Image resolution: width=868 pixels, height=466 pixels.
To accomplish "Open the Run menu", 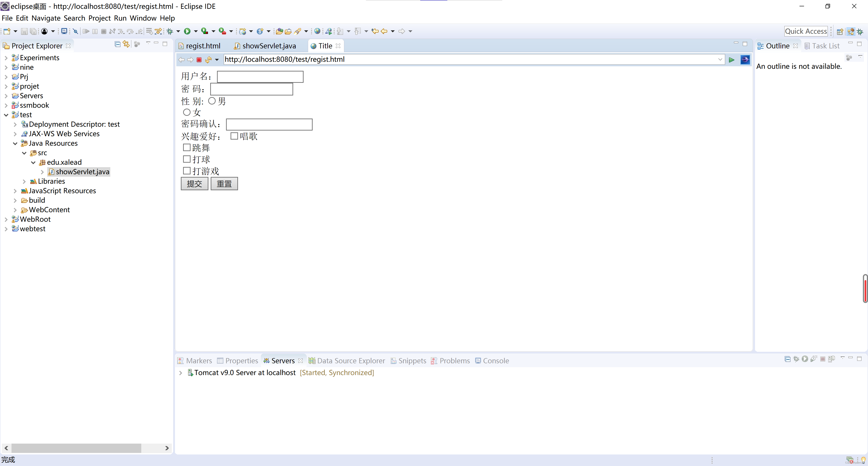I will (x=120, y=18).
